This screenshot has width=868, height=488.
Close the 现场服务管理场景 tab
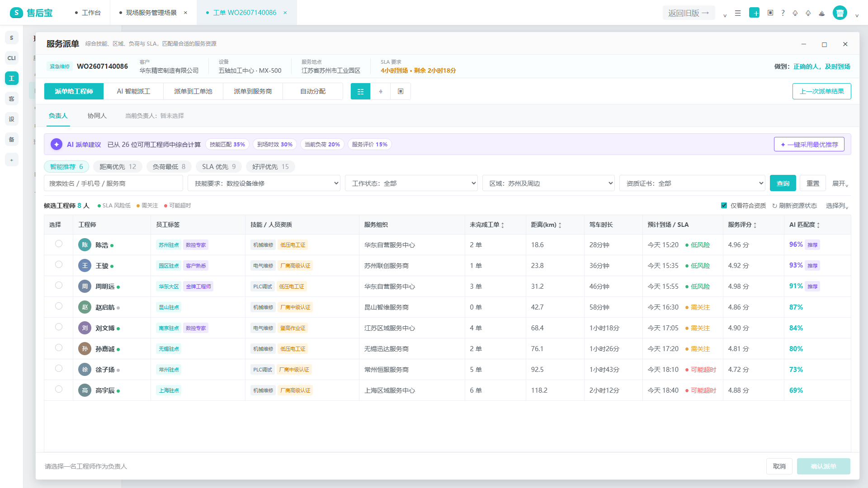click(x=185, y=13)
